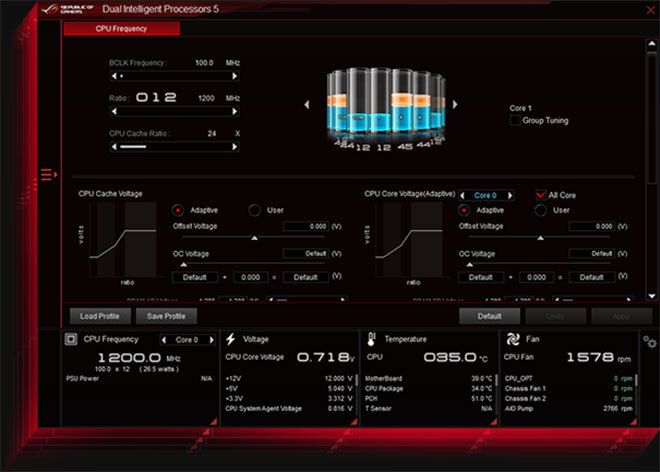Decrease BCLK Frequency with left arrow
Image resolution: width=660 pixels, height=472 pixels.
pos(114,76)
